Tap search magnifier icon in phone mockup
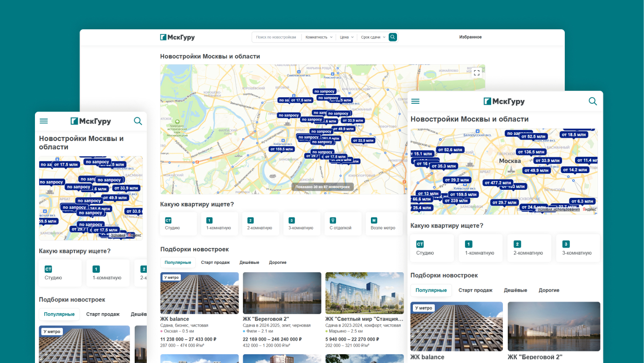Image resolution: width=644 pixels, height=363 pixels. coord(138,121)
